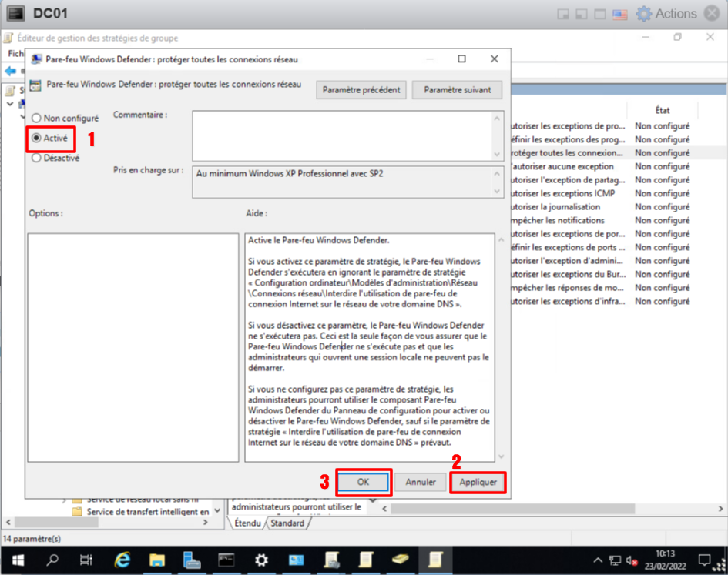Click the Windows Start button
728x575 pixels.
[16, 560]
